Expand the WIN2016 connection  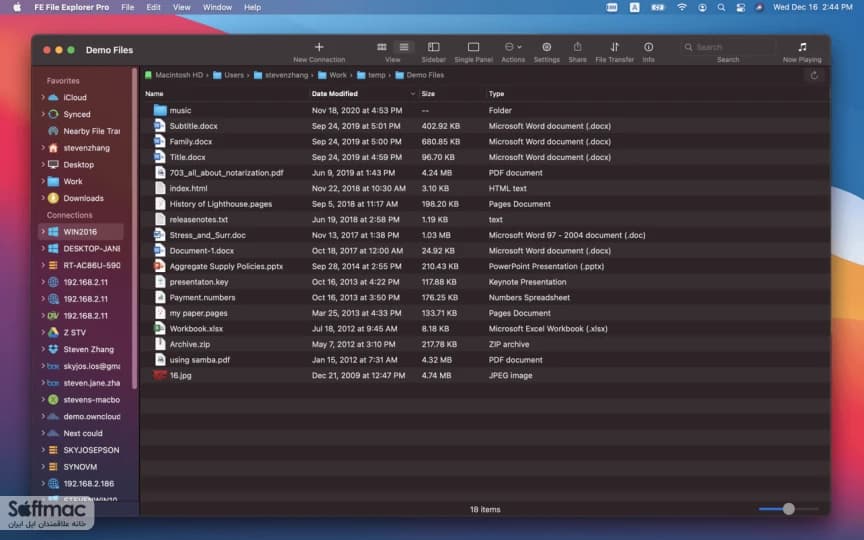tap(43, 231)
